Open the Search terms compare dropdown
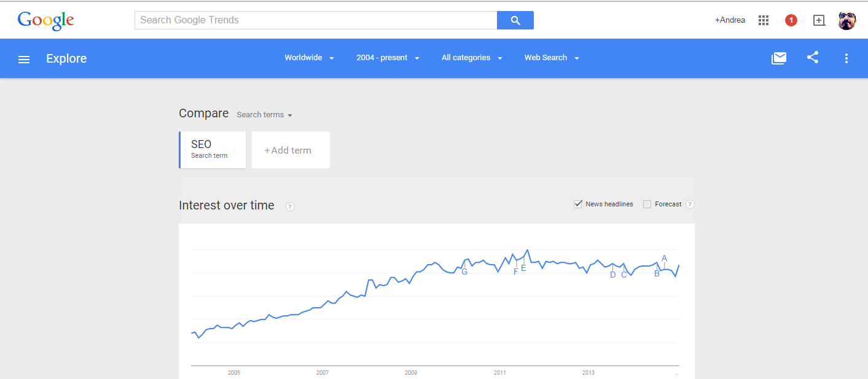 (264, 115)
